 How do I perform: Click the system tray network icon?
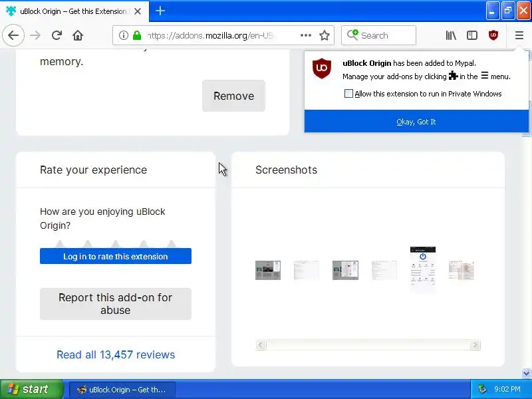point(482,389)
